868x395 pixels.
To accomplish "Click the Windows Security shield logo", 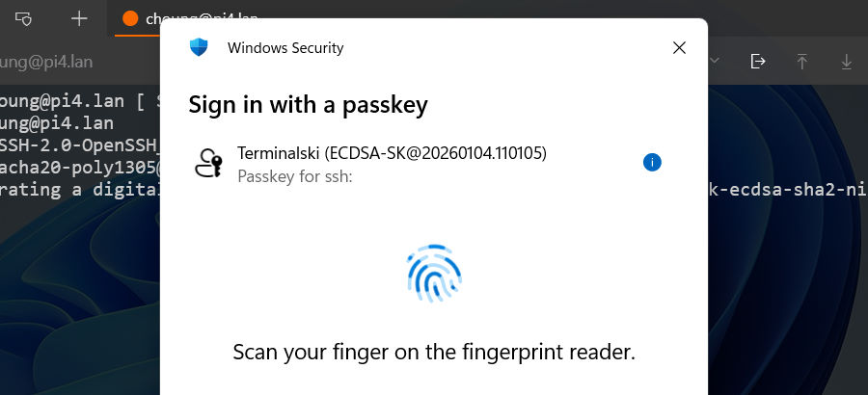I will point(199,47).
